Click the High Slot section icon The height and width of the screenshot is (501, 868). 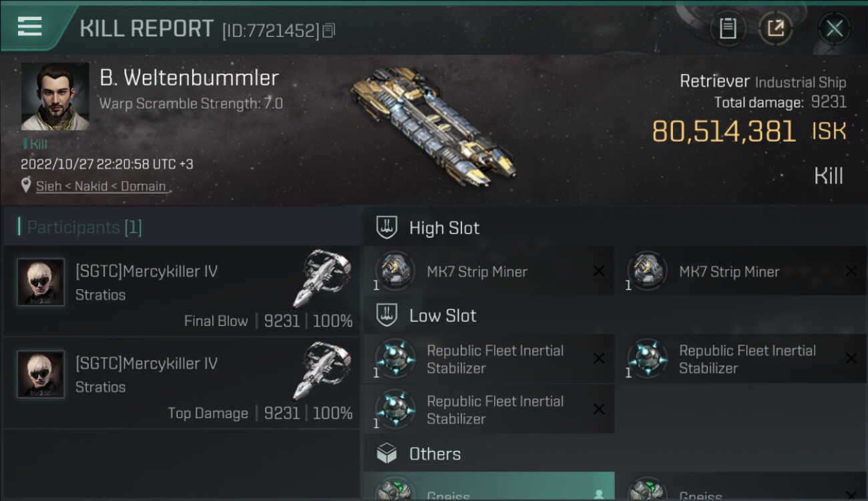(x=387, y=228)
